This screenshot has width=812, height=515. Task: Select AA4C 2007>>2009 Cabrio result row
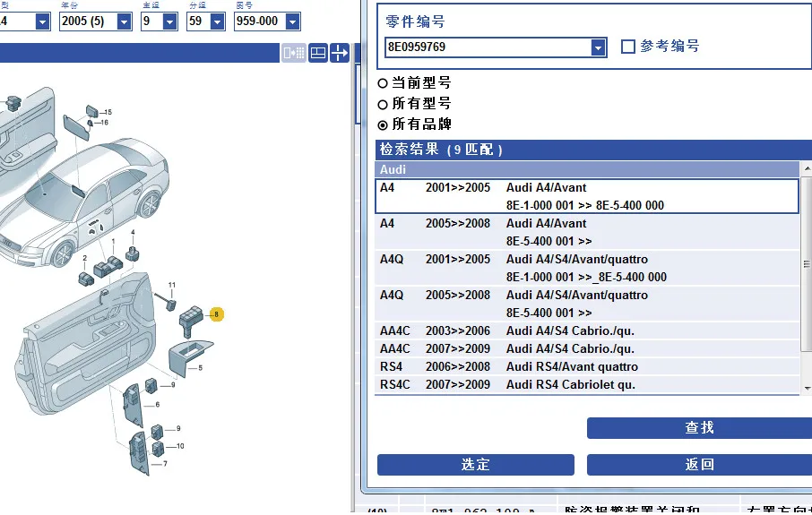587,348
